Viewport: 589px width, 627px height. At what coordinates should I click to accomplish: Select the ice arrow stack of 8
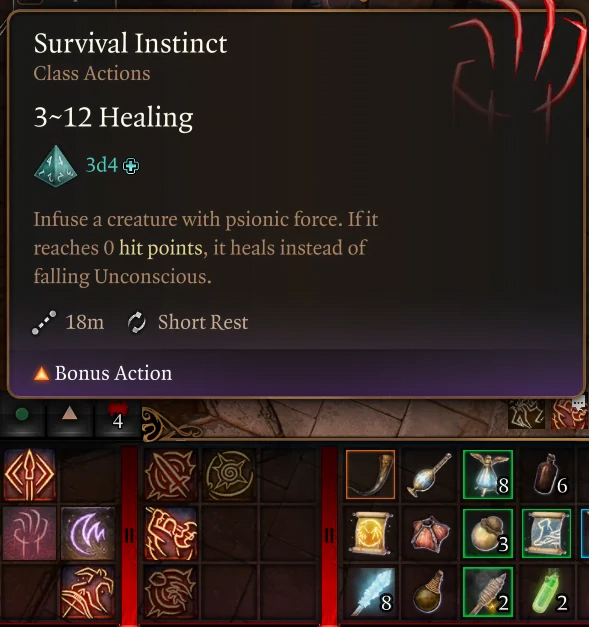coord(371,592)
